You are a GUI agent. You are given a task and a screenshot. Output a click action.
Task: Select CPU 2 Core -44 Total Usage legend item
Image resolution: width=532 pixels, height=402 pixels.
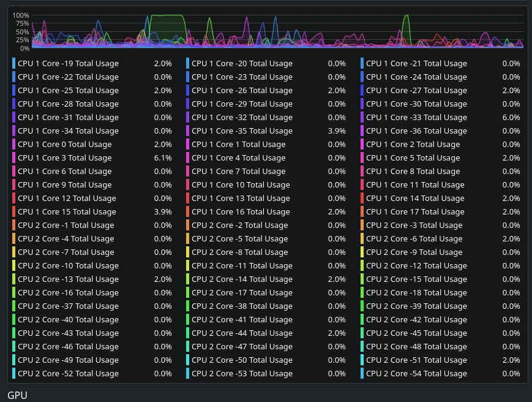pyautogui.click(x=266, y=333)
